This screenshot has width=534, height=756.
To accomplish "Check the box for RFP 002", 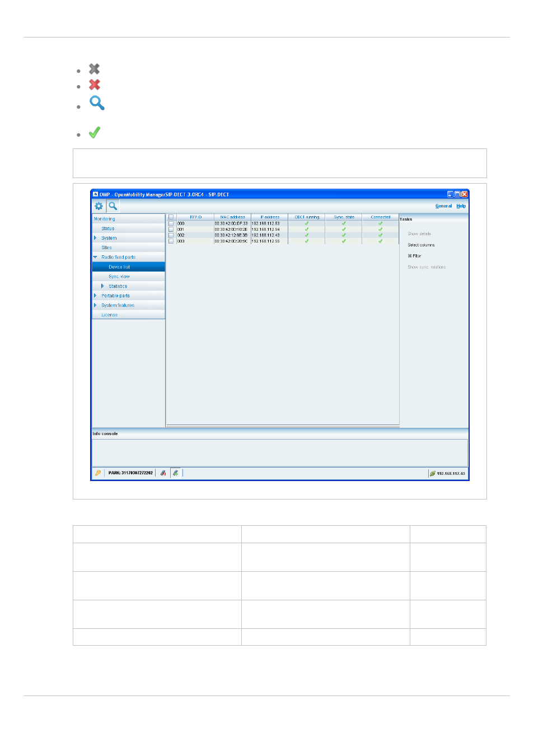I will (171, 235).
